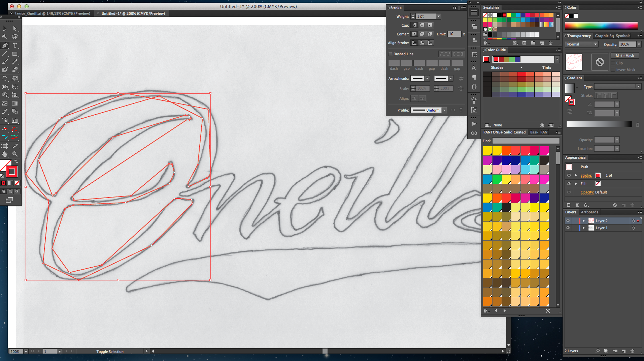The image size is (644, 361).
Task: Open the stroke Weight dropdown
Action: [438, 17]
